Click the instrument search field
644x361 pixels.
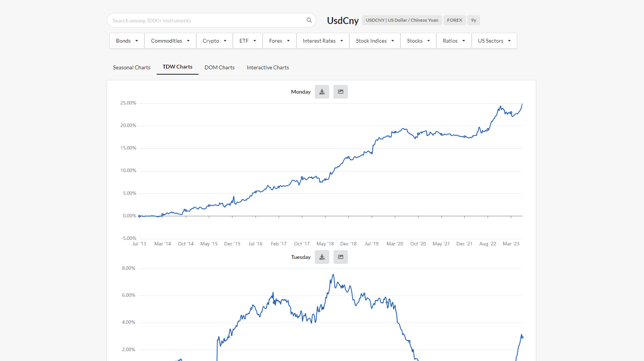pyautogui.click(x=206, y=20)
